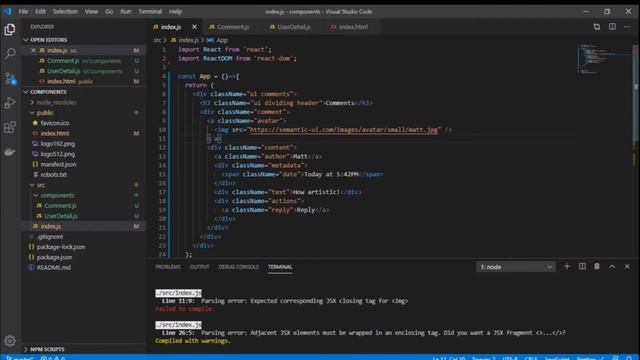
Task: Collapse the public folder
Action: [84, 113]
